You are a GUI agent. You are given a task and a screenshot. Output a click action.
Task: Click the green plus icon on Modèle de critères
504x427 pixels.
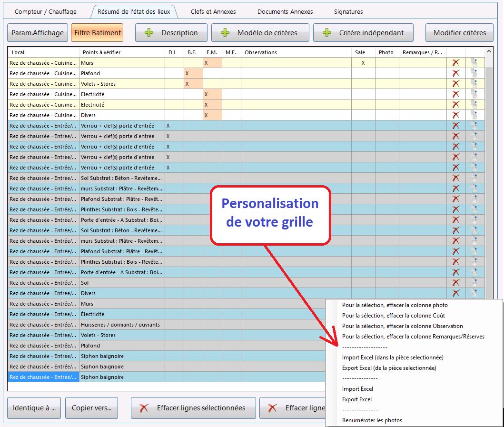[225, 32]
